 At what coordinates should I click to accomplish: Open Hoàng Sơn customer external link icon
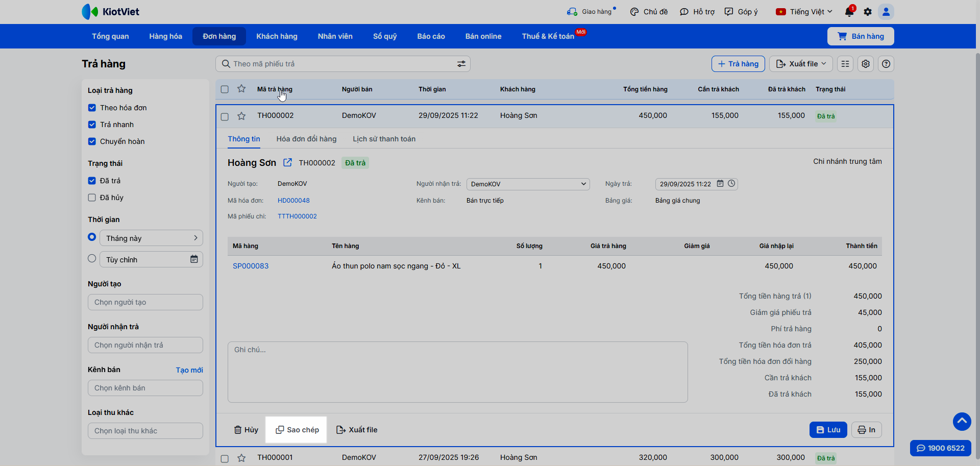pos(287,162)
